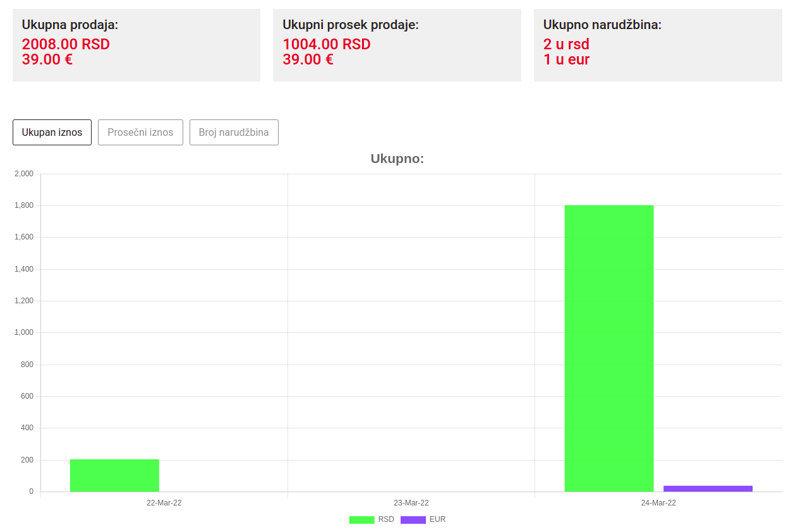Screen dimensions: 793x532
Task: Click the 24-Mar-22 x-axis date label
Action: pyautogui.click(x=658, y=503)
